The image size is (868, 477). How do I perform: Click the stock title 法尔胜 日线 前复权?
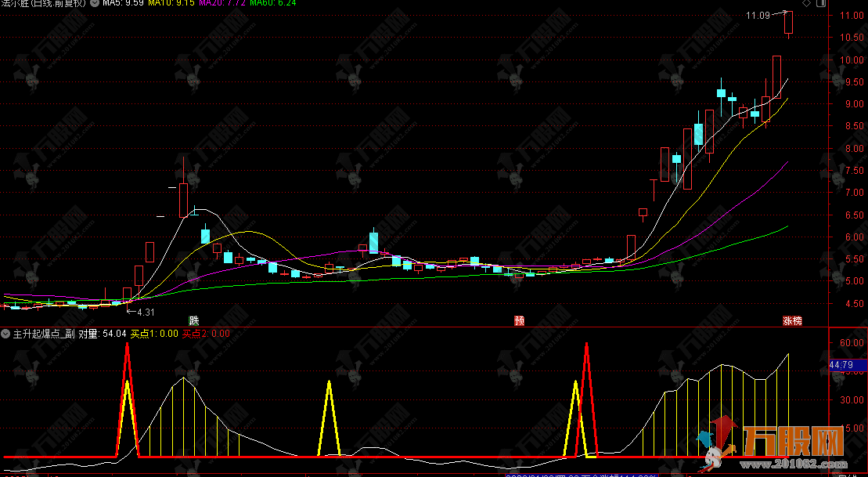click(x=43, y=3)
